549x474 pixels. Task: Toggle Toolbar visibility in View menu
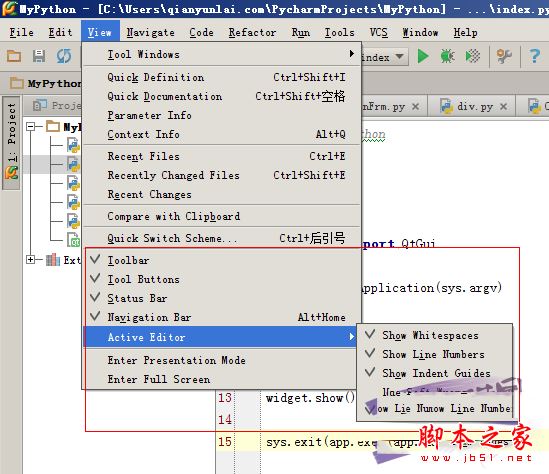point(222,260)
